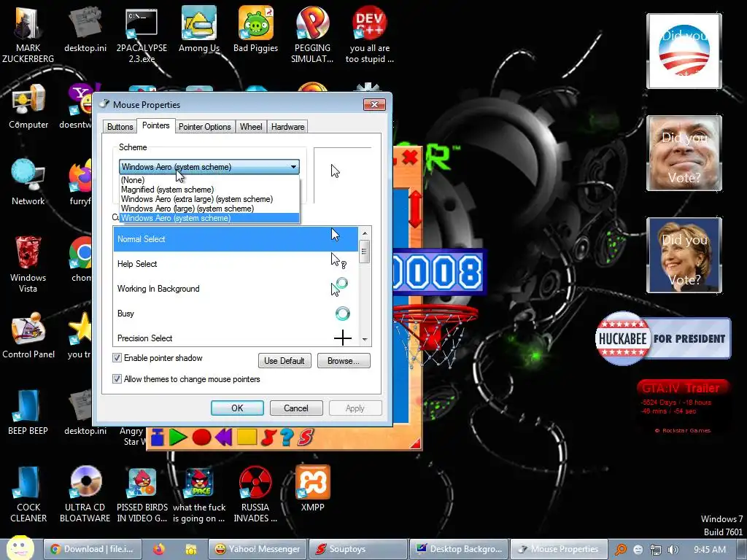The width and height of the screenshot is (747, 560).
Task: Choose Windows Aero (extra large) scheme
Action: coord(209,199)
